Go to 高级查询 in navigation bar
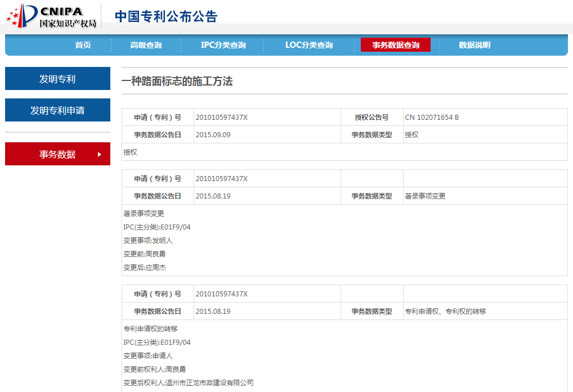The height and width of the screenshot is (392, 573). tap(146, 45)
